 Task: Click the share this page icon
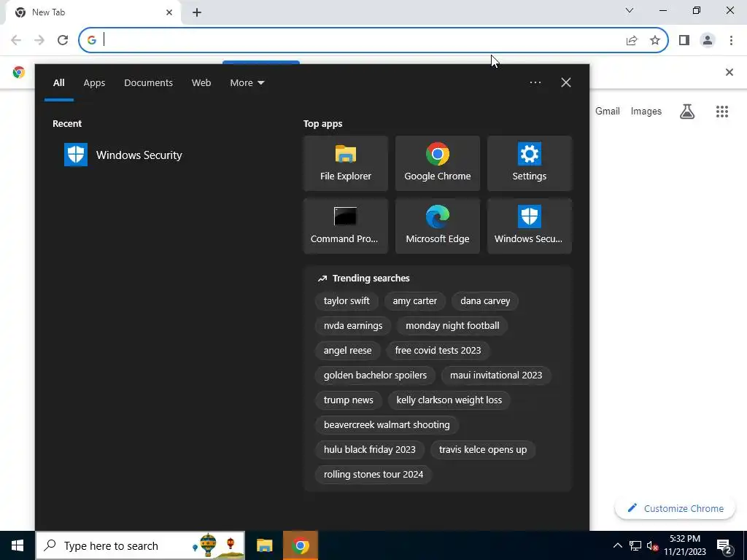coord(632,40)
